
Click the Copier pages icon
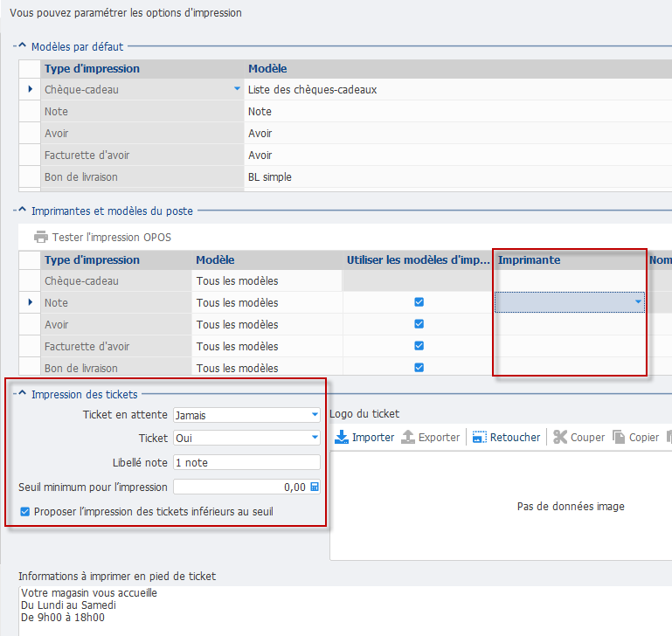[619, 437]
